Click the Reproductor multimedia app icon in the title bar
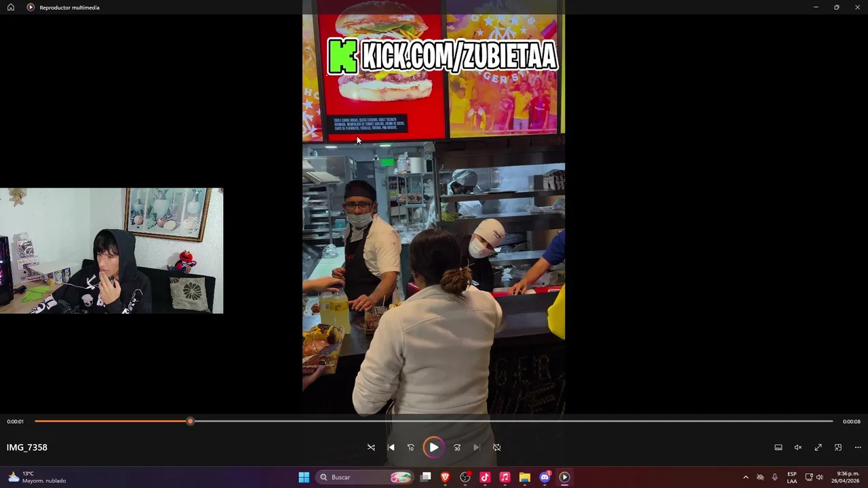 point(31,7)
